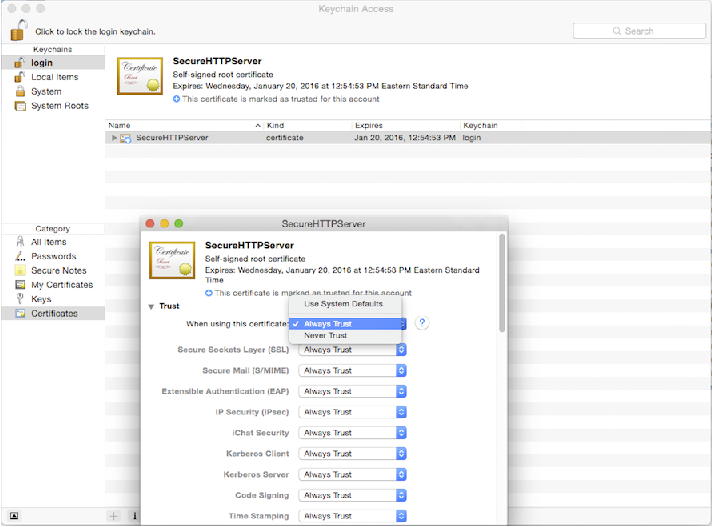
Task: Expand the SecureHTTPServer row disclosure triangle
Action: click(114, 138)
